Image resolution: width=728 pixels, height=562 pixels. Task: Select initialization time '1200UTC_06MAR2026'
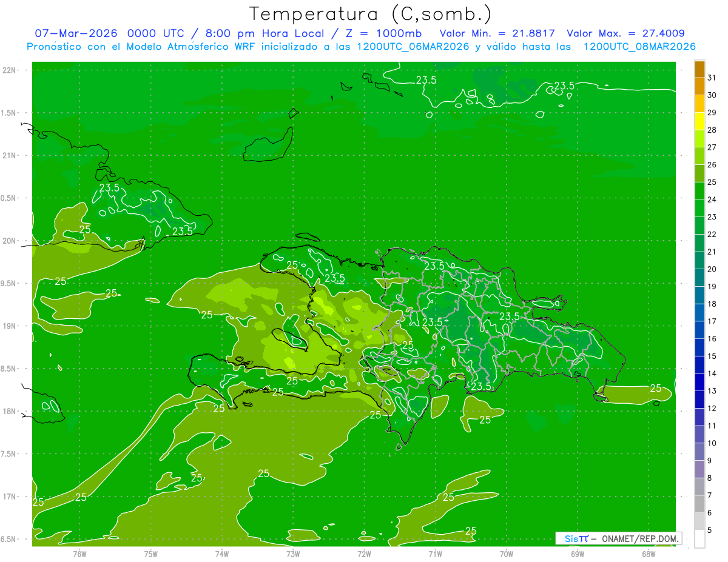(x=414, y=47)
